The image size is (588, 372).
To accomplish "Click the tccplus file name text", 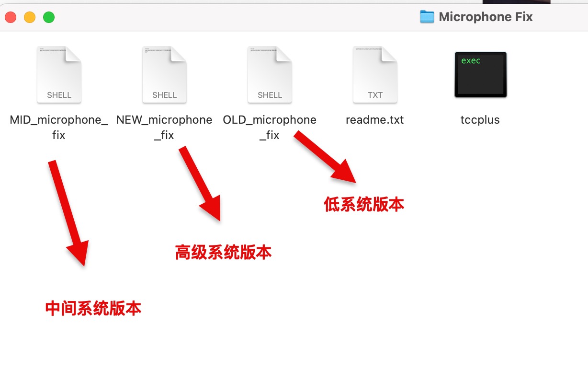I will coord(480,120).
